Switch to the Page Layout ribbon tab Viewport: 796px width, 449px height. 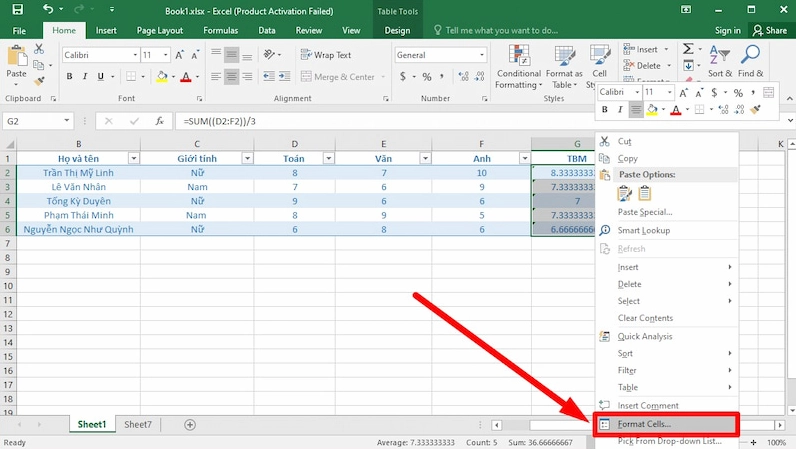160,30
